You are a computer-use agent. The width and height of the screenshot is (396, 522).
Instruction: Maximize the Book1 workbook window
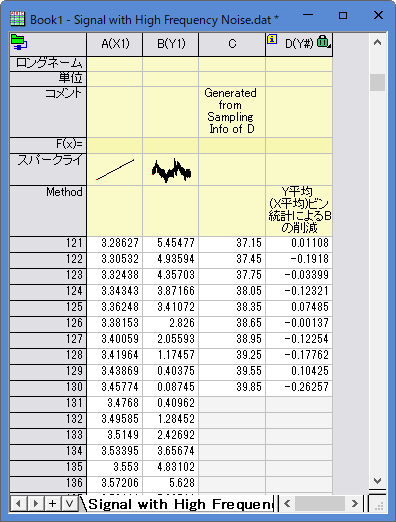click(x=343, y=16)
